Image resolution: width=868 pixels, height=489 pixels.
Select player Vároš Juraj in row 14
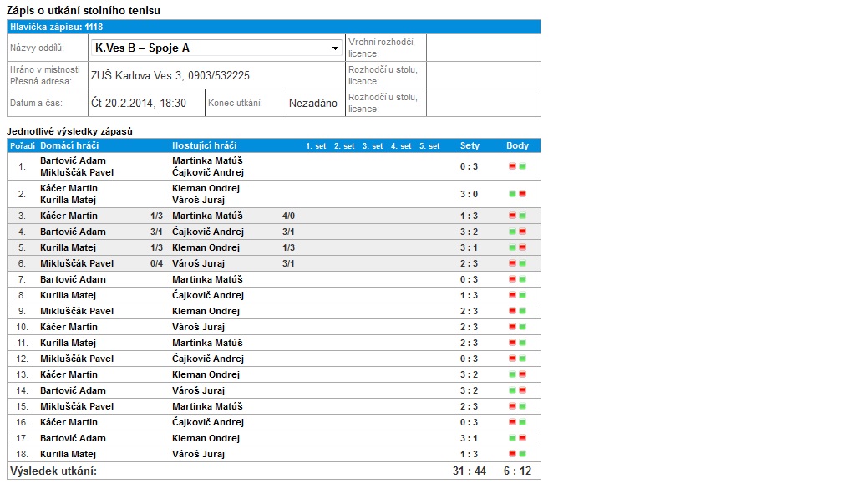coord(198,390)
